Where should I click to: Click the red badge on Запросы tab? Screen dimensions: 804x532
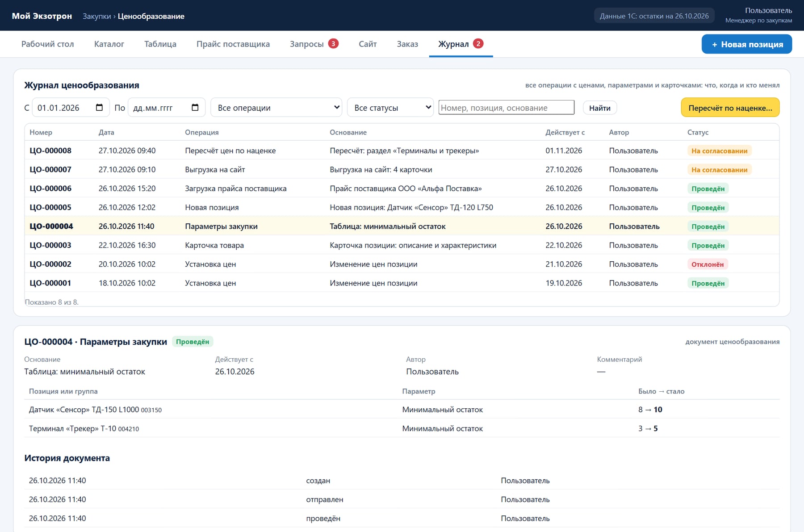coord(333,43)
